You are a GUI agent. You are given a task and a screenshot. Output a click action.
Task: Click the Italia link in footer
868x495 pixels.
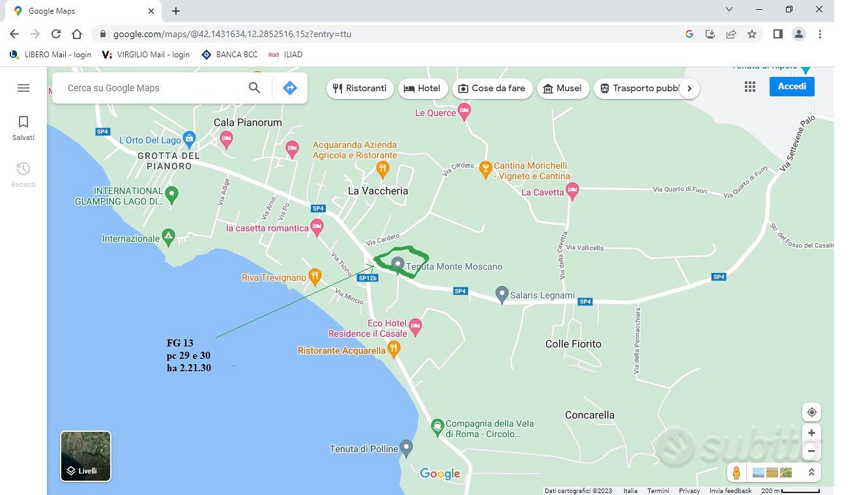(x=630, y=490)
